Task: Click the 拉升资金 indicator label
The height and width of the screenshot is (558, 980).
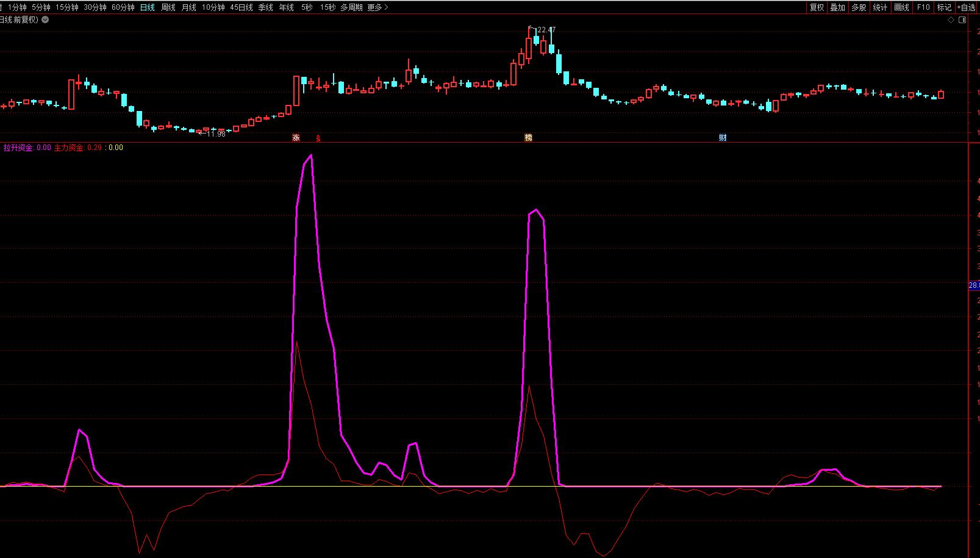Action: coord(18,148)
